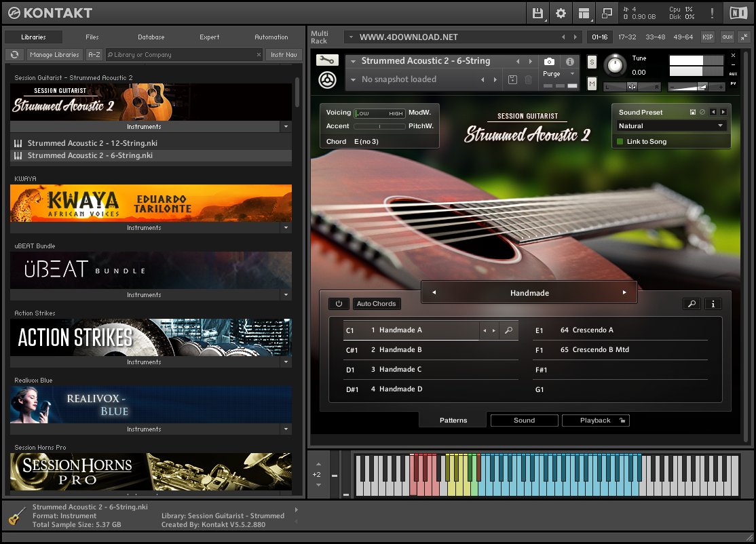Open the multi rack name dropdown arrow
Screen dimensions: 756x544
click(351, 37)
